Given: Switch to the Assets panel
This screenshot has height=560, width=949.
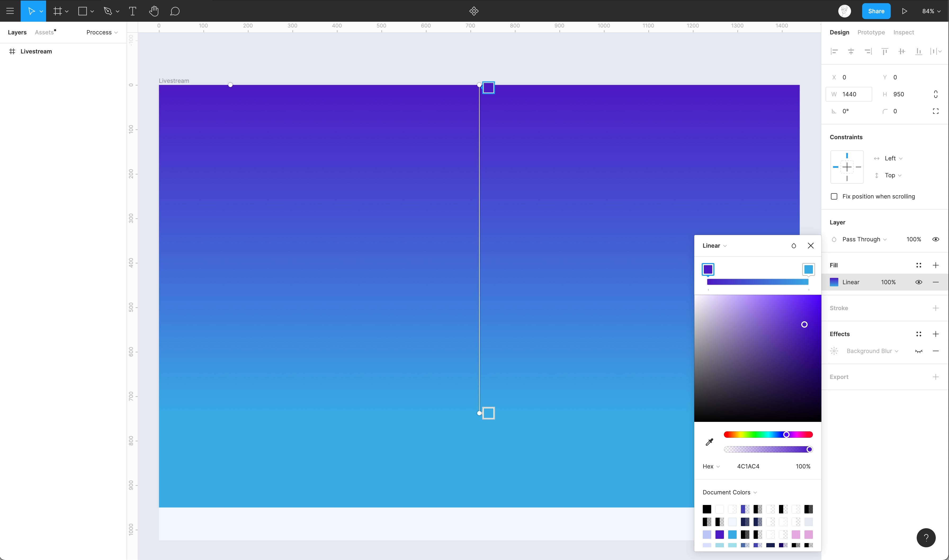Looking at the screenshot, I should point(44,32).
